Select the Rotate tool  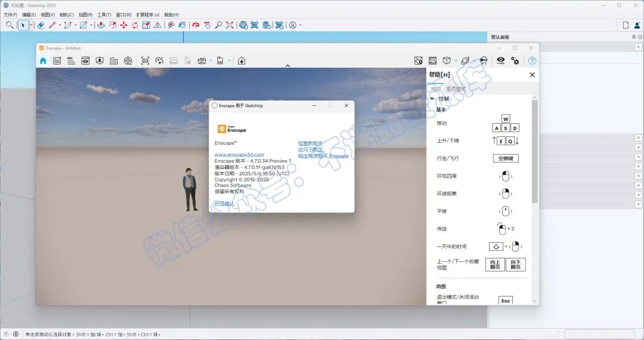pyautogui.click(x=135, y=25)
